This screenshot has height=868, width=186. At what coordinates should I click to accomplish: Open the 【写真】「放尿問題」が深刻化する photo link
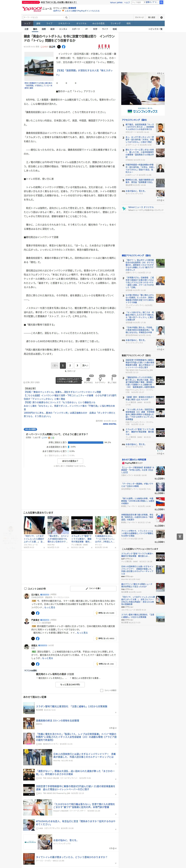pyautogui.click(x=84, y=72)
